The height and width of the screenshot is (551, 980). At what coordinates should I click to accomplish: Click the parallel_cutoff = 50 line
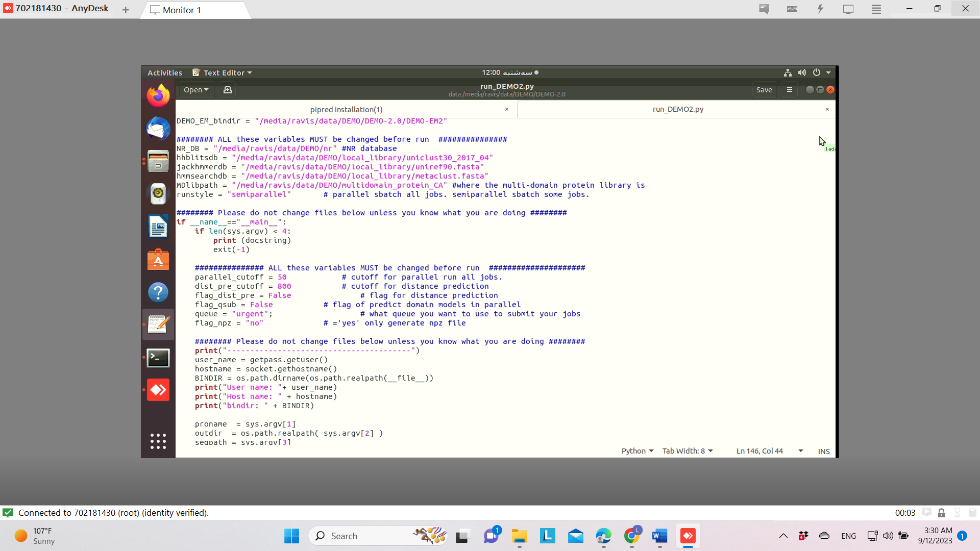click(x=348, y=278)
